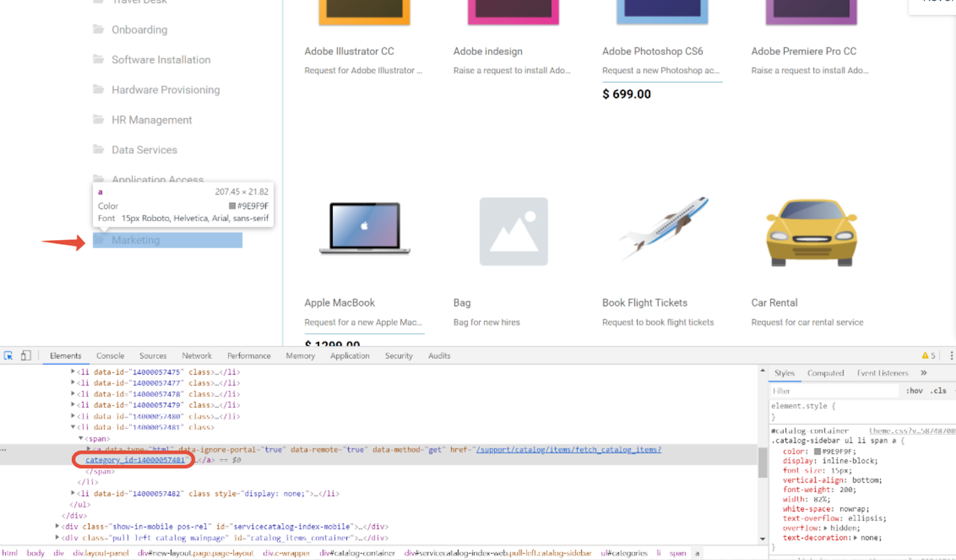Open the theme.css source link

912,430
